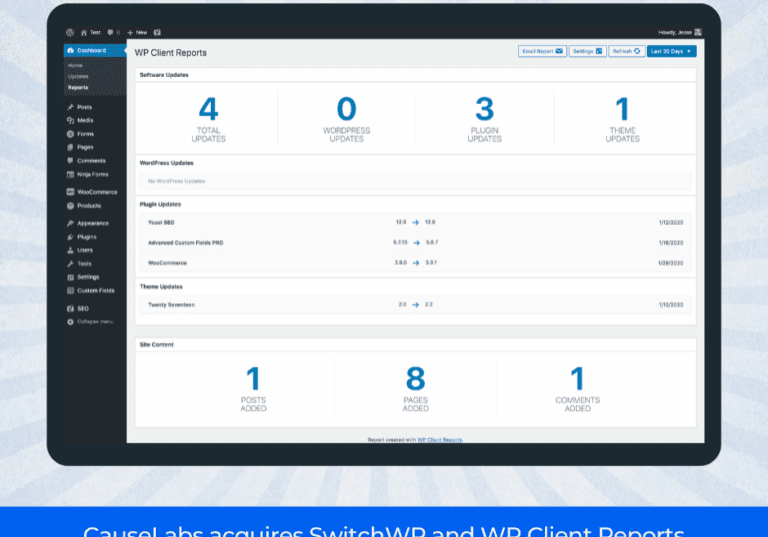Select Reports under Dashboard
Viewport: 768px width, 537px height.
(78, 88)
